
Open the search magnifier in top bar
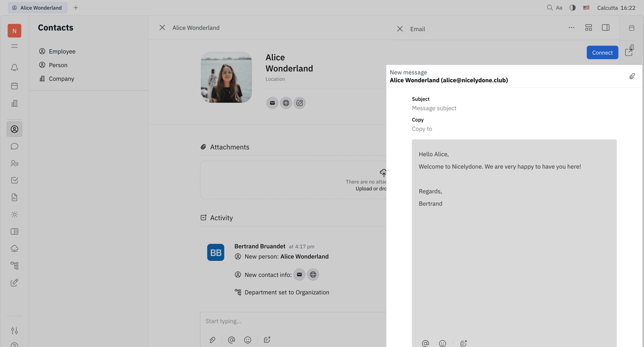click(549, 8)
